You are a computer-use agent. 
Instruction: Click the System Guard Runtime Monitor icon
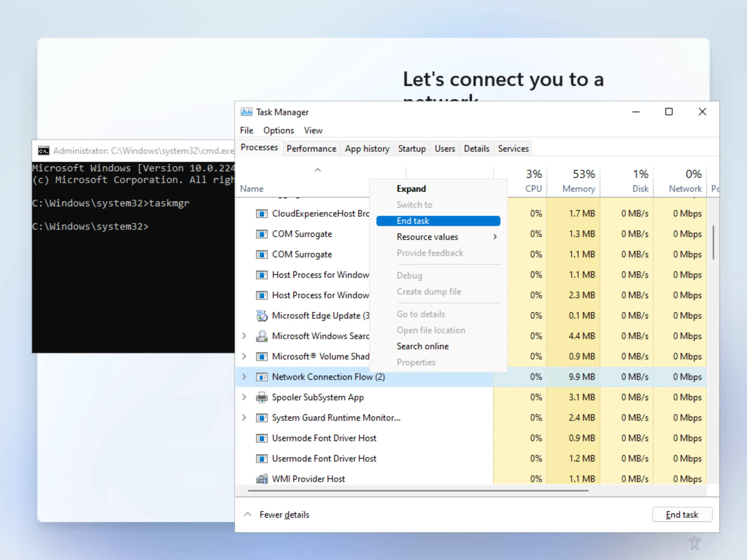point(262,418)
